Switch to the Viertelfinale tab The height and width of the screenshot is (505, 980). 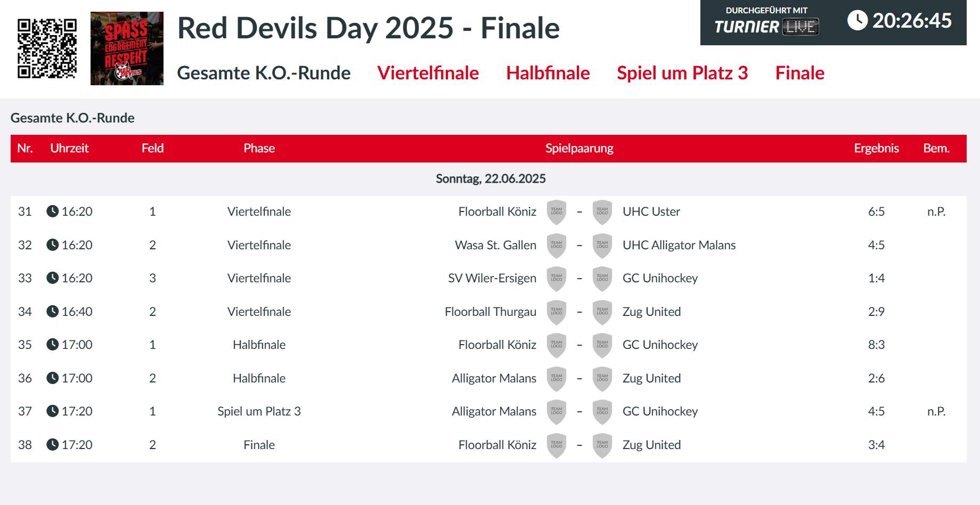428,73
